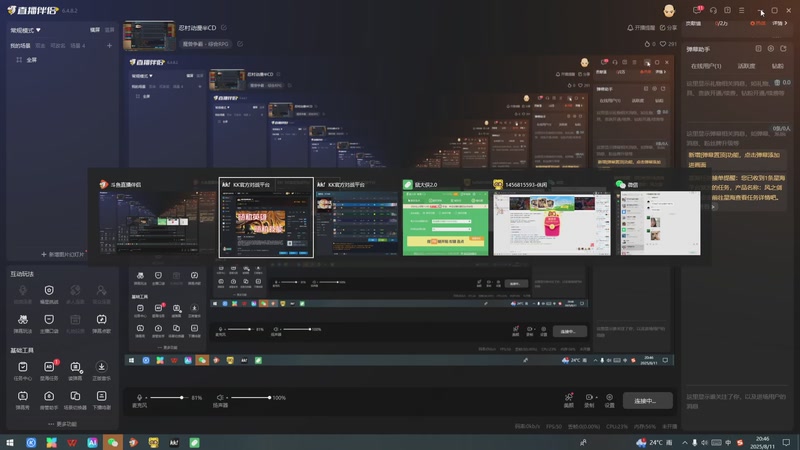This screenshot has width=800, height=450.
Task: Switch to 横屏 landscape mode
Action: 95,30
